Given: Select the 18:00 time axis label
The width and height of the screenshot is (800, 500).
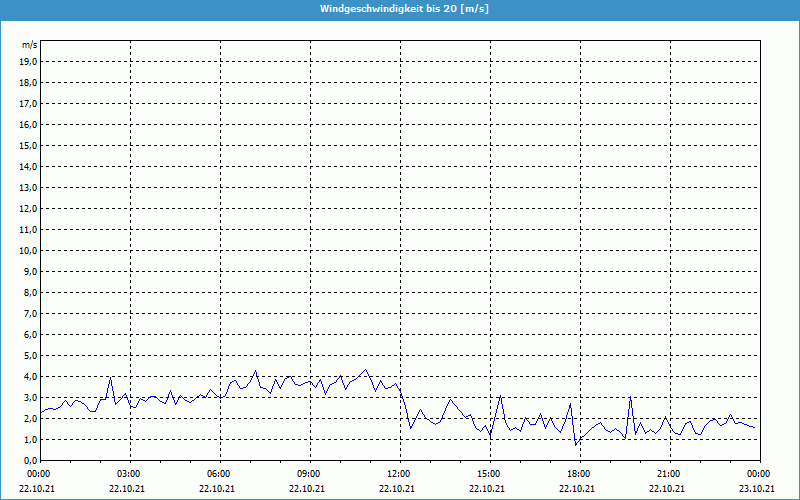Looking at the screenshot, I should pyautogui.click(x=579, y=474).
